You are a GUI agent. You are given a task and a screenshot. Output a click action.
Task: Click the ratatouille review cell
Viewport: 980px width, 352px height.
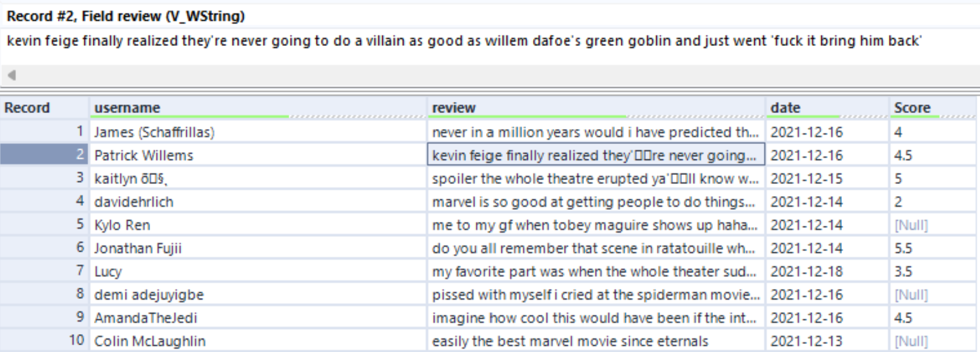click(x=594, y=248)
